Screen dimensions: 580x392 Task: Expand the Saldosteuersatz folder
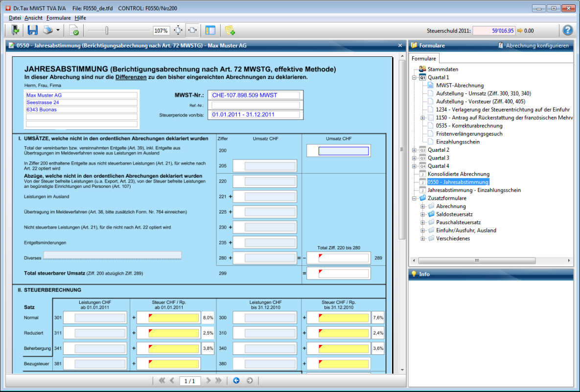pyautogui.click(x=422, y=214)
